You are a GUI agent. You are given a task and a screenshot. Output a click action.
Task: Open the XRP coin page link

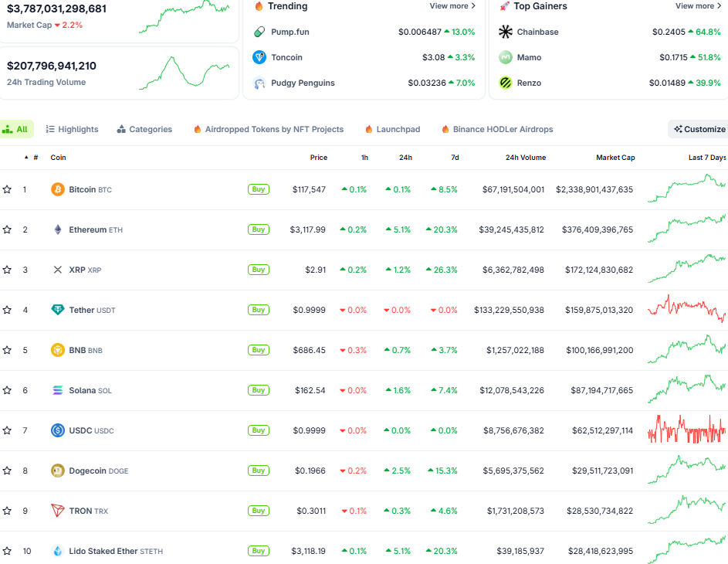pyautogui.click(x=78, y=270)
